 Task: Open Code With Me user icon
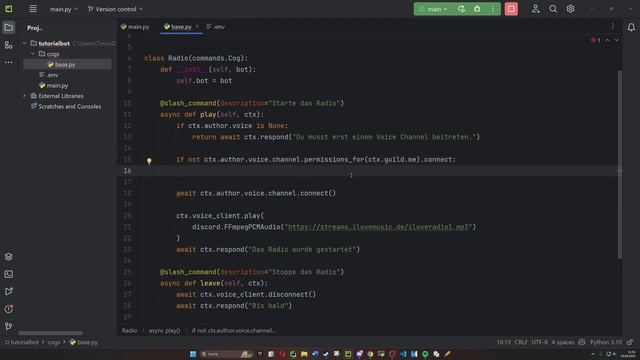(536, 9)
